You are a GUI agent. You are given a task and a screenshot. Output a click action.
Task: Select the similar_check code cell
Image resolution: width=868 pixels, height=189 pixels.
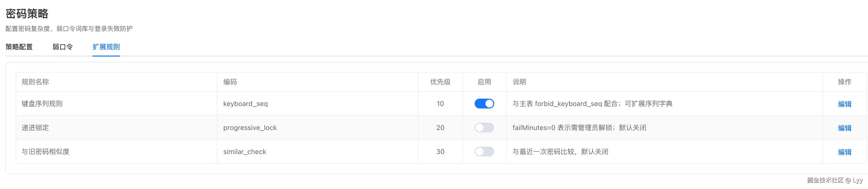[318, 152]
